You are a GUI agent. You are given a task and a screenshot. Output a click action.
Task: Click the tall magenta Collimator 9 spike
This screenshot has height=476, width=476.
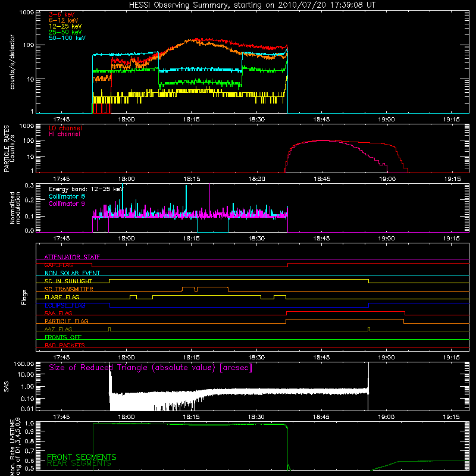click(210, 199)
